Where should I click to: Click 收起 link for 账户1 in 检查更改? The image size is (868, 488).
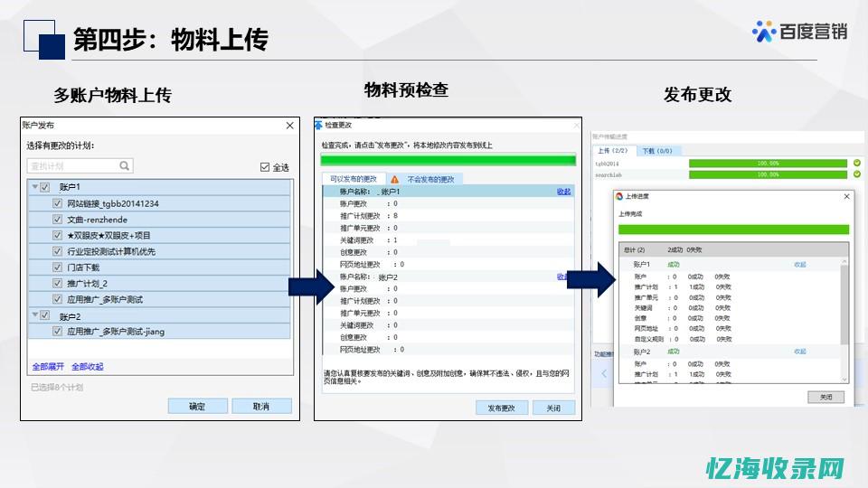point(563,192)
